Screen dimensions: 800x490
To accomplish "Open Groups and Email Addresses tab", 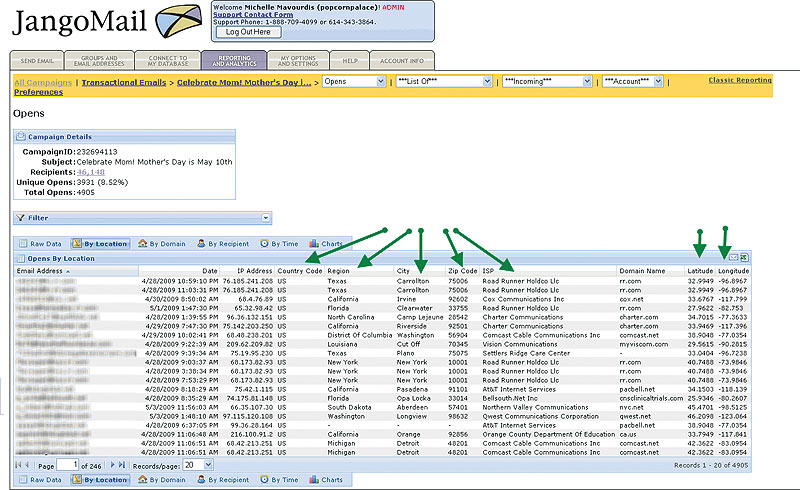I will pos(99,61).
